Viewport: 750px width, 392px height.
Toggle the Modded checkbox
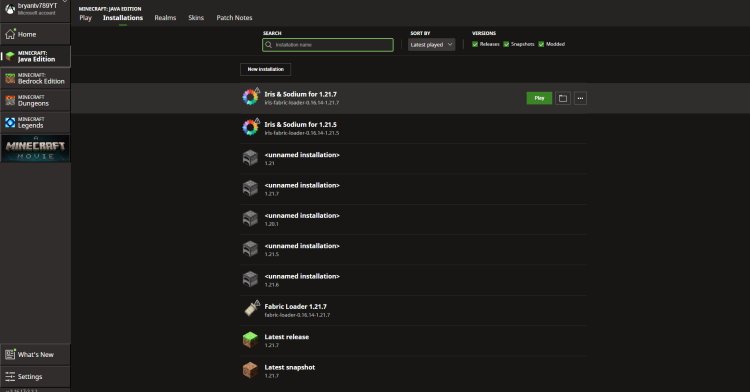coord(541,44)
